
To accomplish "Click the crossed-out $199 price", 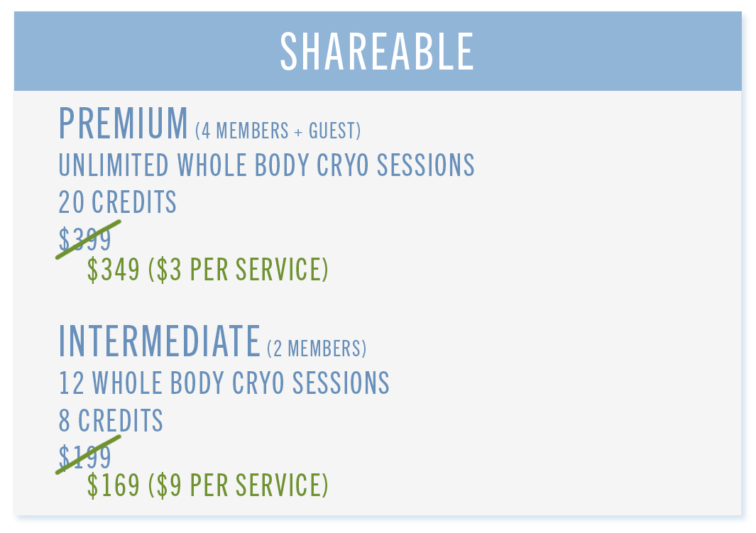I will tap(85, 457).
